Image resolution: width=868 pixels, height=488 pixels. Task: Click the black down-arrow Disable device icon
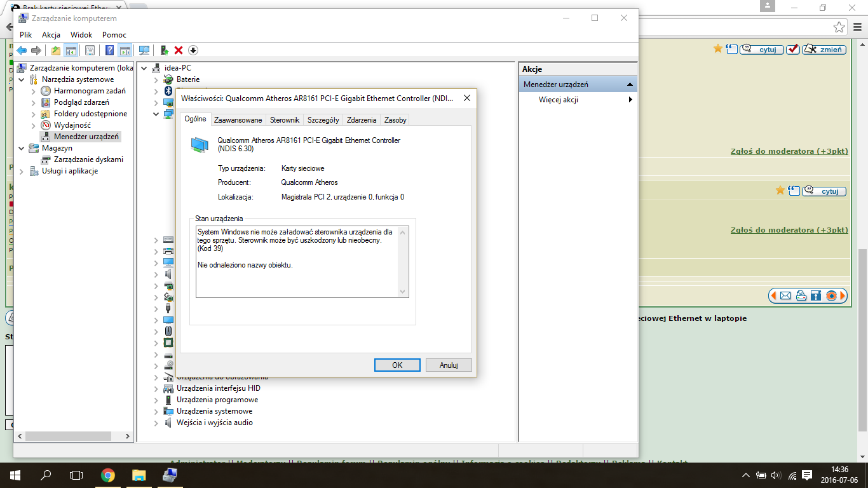193,51
